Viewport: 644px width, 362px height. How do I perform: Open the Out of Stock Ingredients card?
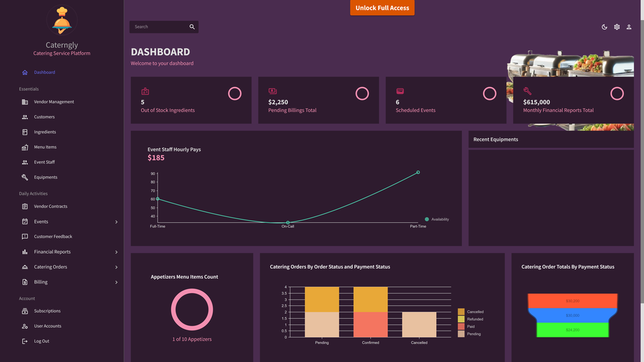(x=191, y=100)
